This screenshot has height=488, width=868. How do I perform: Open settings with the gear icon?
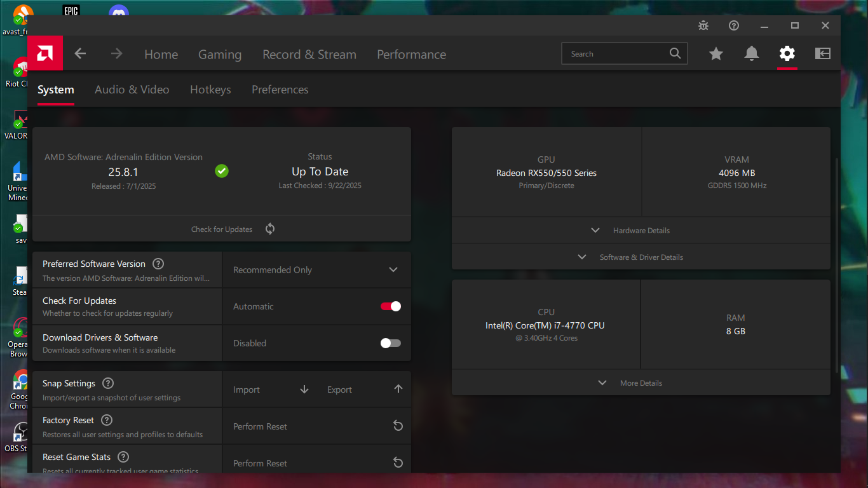coord(787,53)
